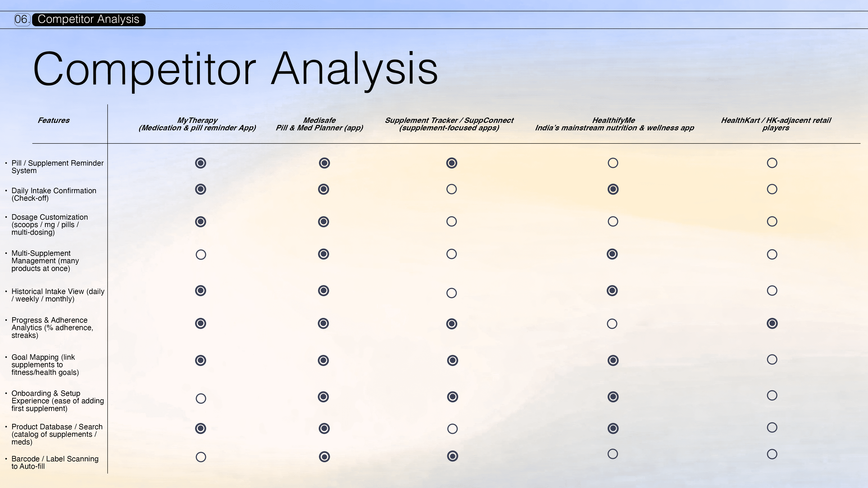This screenshot has width=868, height=488.
Task: Select HealthifyMe's empty Pill / Supplement Reminder circle
Action: pyautogui.click(x=613, y=163)
